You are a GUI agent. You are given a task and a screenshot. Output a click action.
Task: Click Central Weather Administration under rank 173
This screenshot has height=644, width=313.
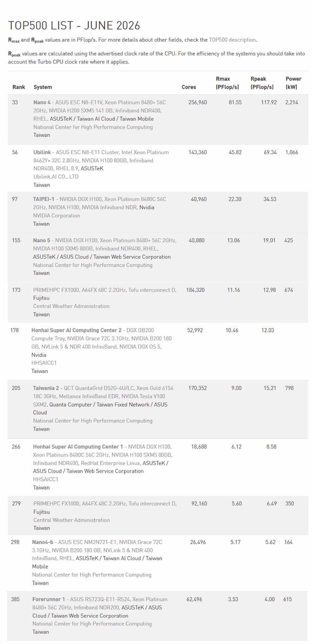point(71,306)
